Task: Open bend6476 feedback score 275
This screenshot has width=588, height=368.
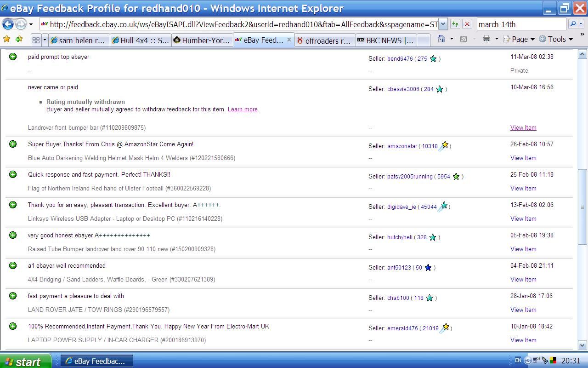Action: click(422, 59)
